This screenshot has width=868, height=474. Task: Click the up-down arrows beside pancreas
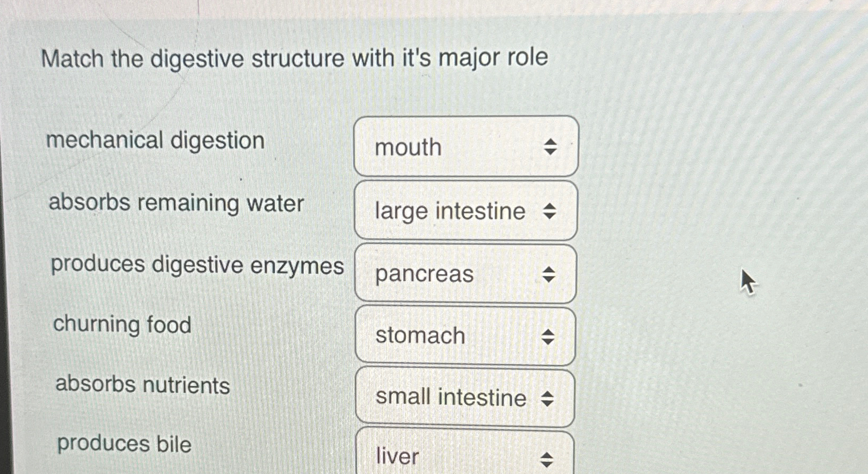point(549,275)
